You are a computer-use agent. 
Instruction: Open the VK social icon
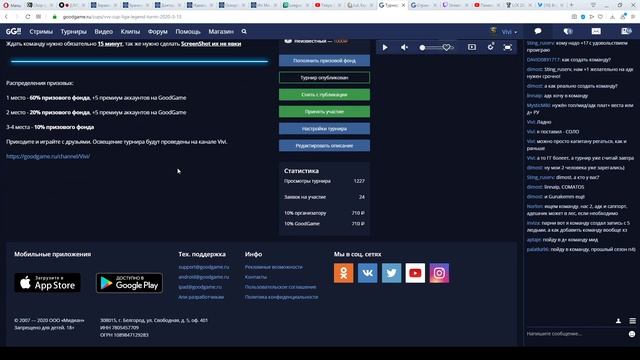367,273
